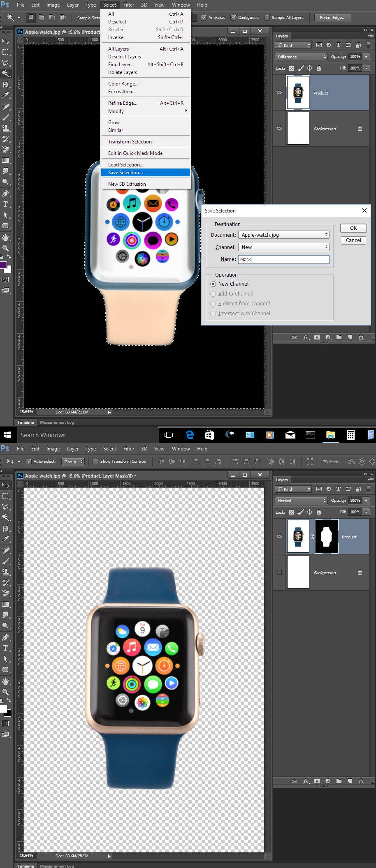Image resolution: width=376 pixels, height=868 pixels.
Task: Click Subtract from selection mode in options bar
Action: 52,17
